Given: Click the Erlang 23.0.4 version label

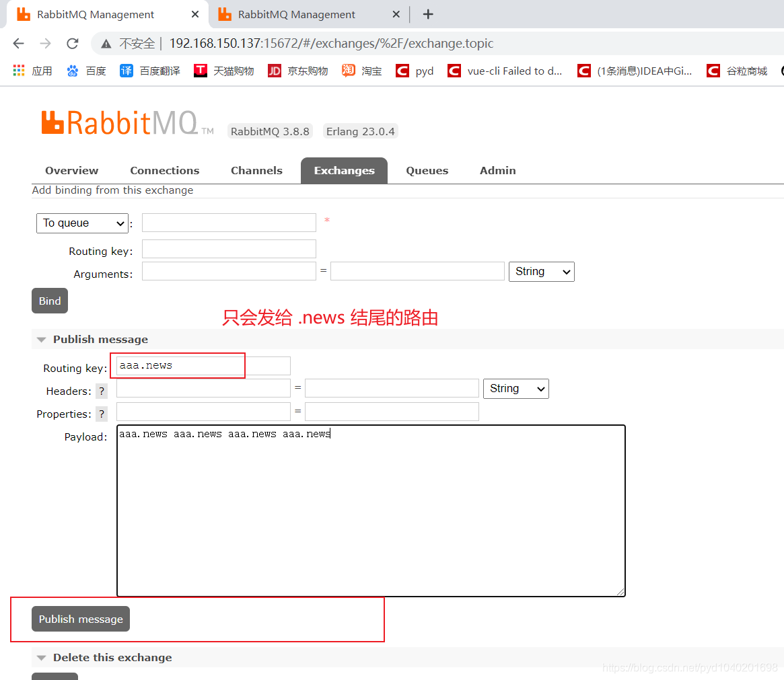Looking at the screenshot, I should [361, 131].
